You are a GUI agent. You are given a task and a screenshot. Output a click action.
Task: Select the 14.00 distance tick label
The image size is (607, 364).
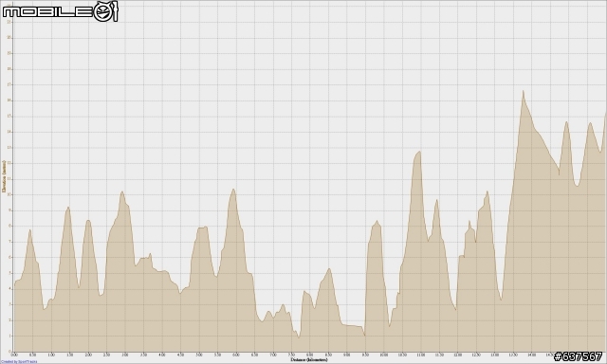click(x=531, y=355)
